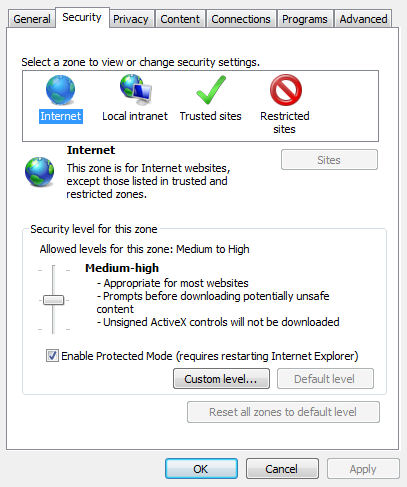Click the Apply button
Image resolution: width=407 pixels, height=487 pixels.
[x=363, y=469]
